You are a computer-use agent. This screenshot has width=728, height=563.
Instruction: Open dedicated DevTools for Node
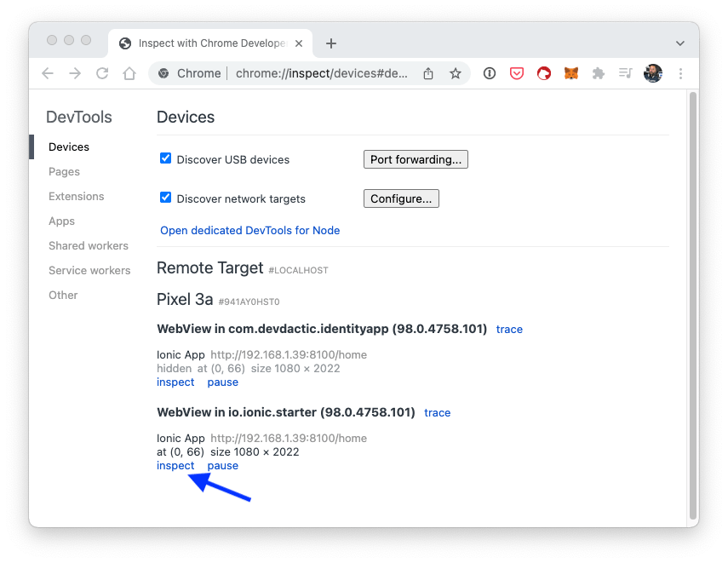coord(249,230)
